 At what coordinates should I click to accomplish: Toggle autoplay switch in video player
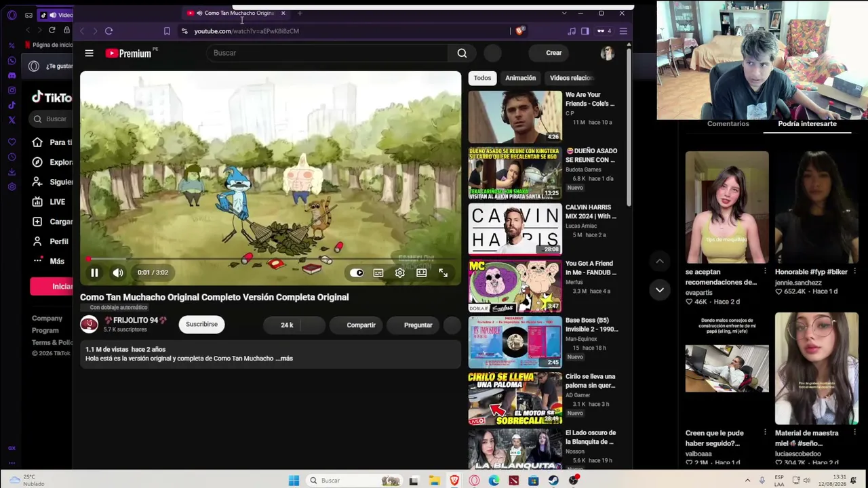pyautogui.click(x=357, y=272)
